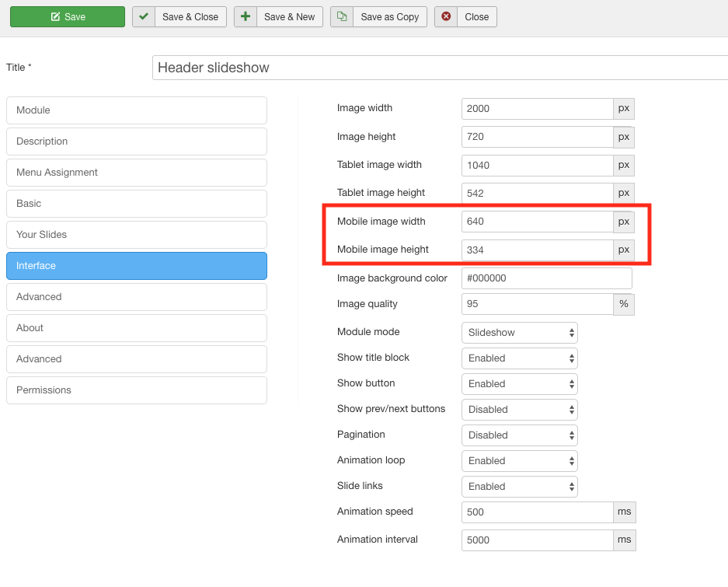
Task: Toggle the Animation loop selector
Action: [x=519, y=461]
